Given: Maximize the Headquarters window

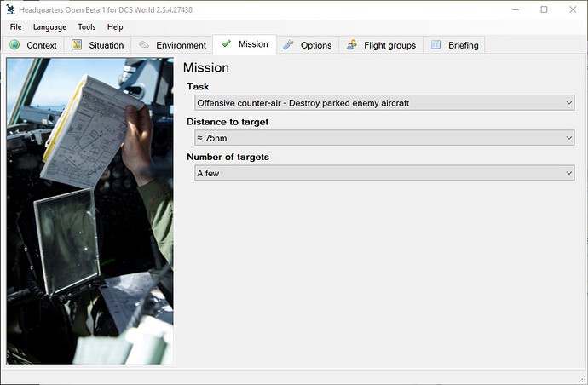Looking at the screenshot, I should 544,9.
